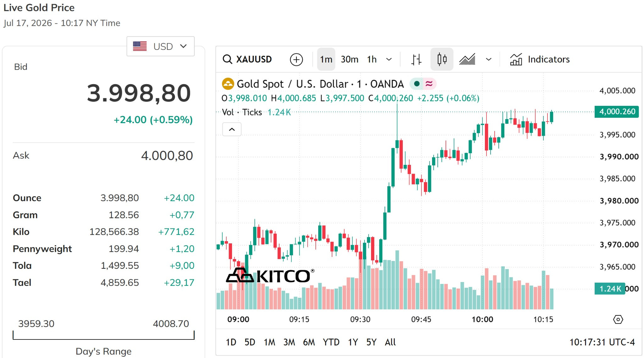Image resolution: width=644 pixels, height=358 pixels.
Task: Toggle the green market status indicator
Action: point(417,84)
